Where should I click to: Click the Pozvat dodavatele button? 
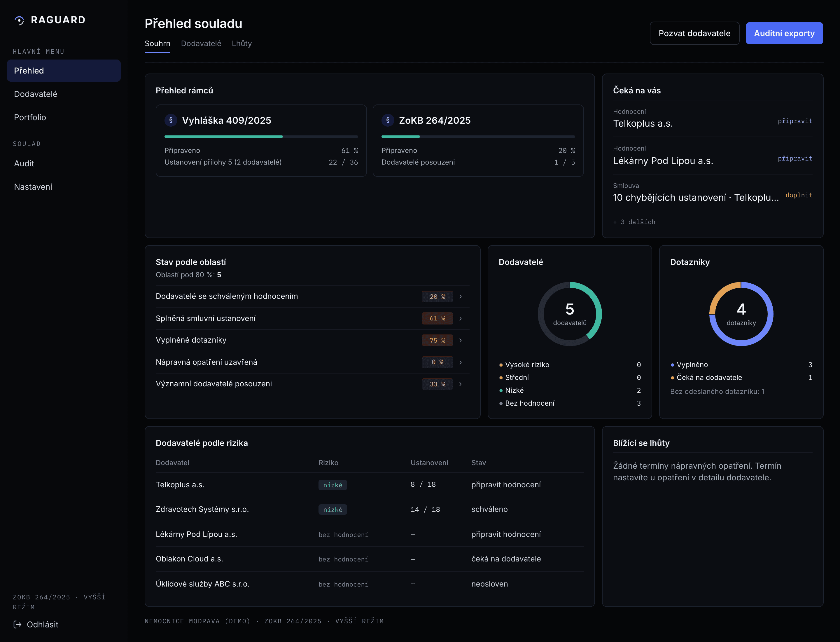point(694,33)
